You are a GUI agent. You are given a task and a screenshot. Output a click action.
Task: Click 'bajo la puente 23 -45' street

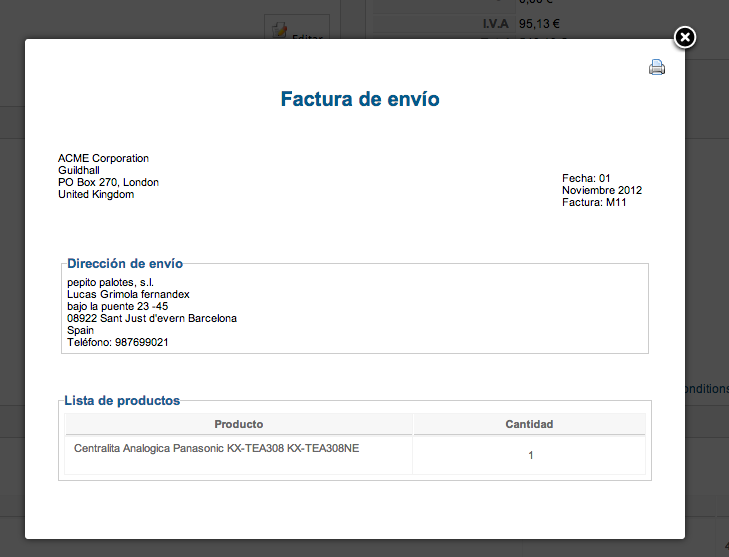[118, 306]
